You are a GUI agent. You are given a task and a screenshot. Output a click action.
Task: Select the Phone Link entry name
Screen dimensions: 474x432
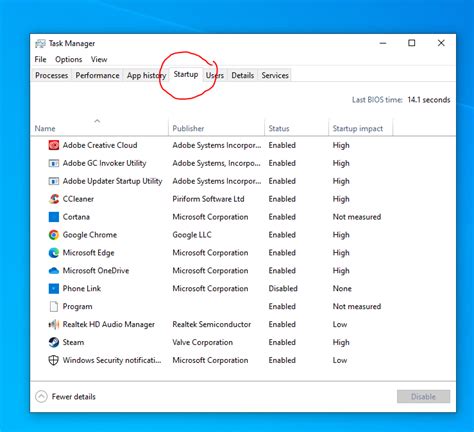82,289
